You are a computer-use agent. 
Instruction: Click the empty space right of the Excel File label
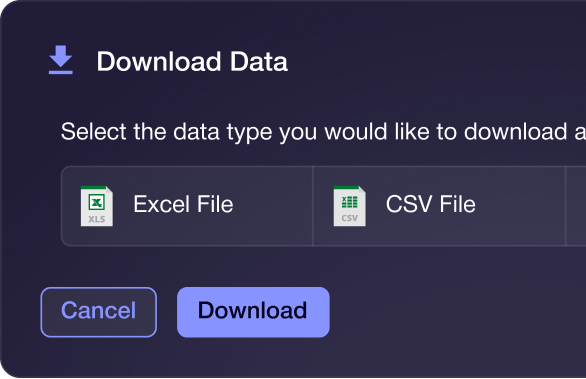273,206
